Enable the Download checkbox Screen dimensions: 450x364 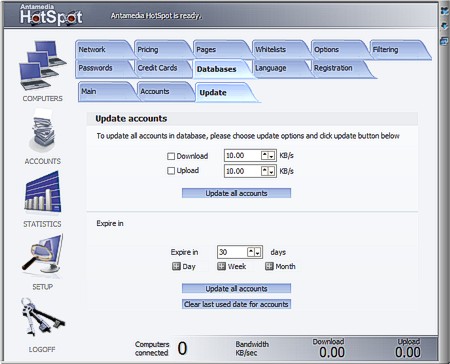(171, 156)
